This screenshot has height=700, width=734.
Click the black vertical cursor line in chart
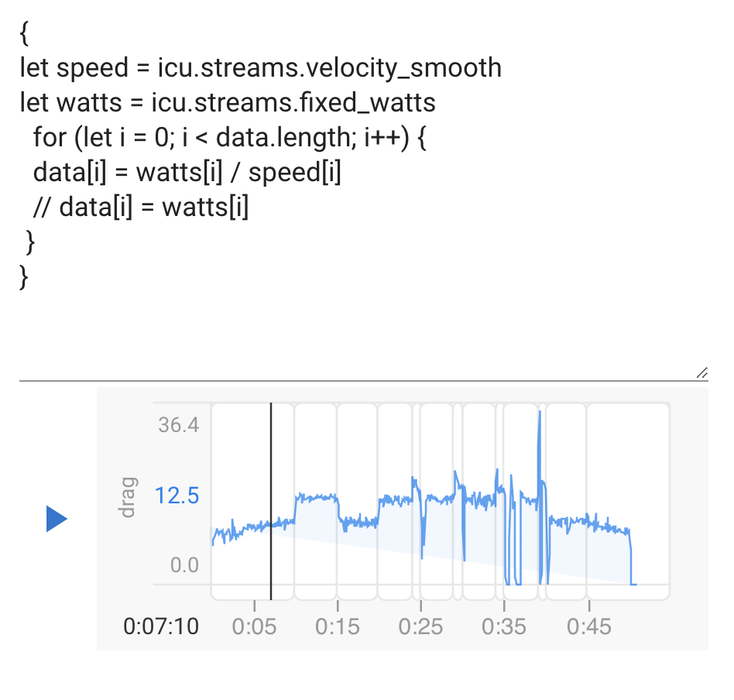point(271,501)
